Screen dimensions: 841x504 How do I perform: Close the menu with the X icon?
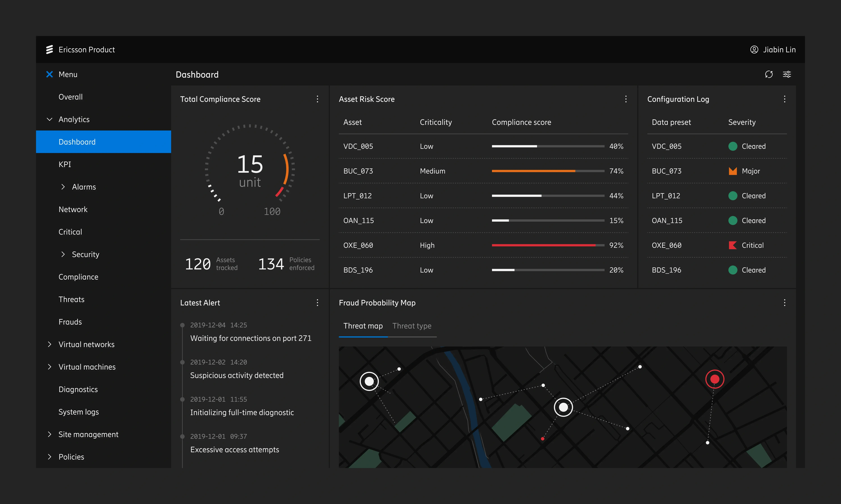tap(50, 74)
